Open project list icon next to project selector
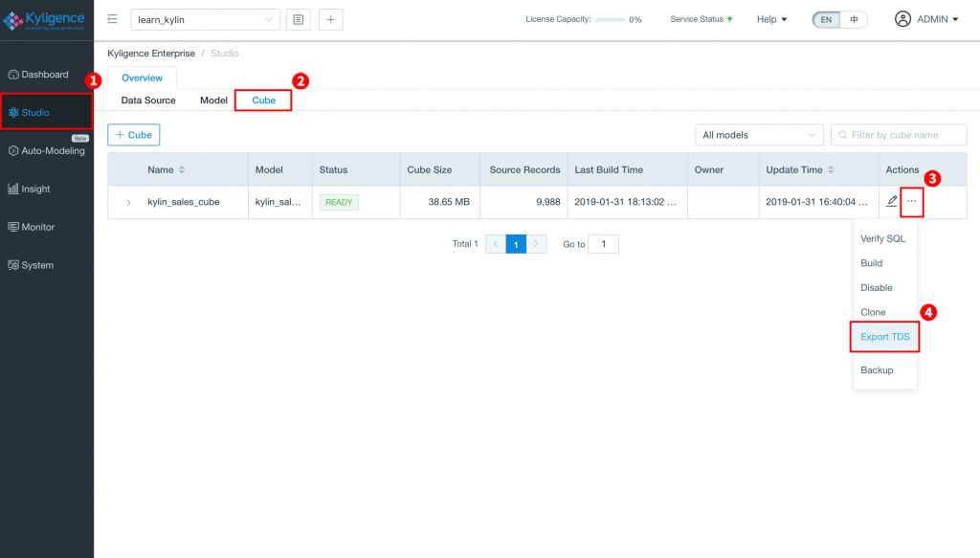980x558 pixels. 298,19
